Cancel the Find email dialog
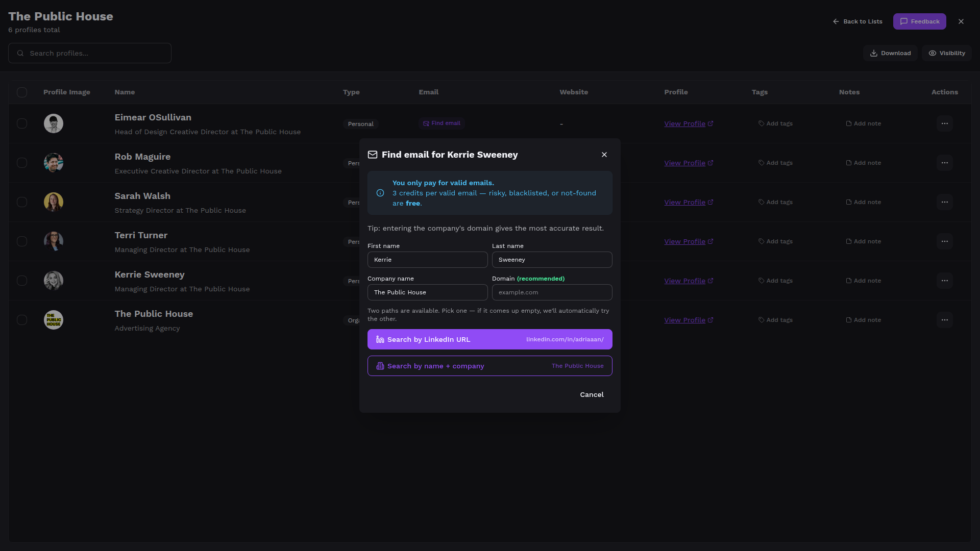Screen dimensions: 980x551 tap(592, 394)
